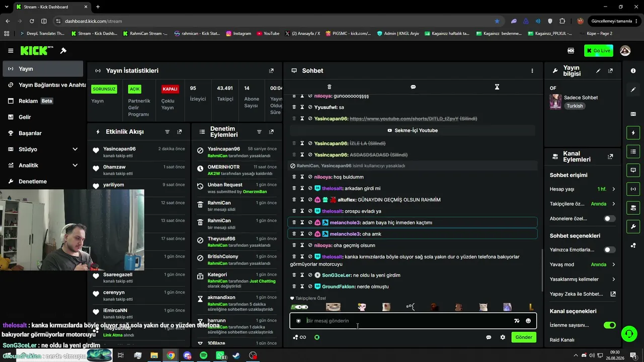Open the profile avatar in the Kick header
The image size is (644, 362).
click(625, 51)
